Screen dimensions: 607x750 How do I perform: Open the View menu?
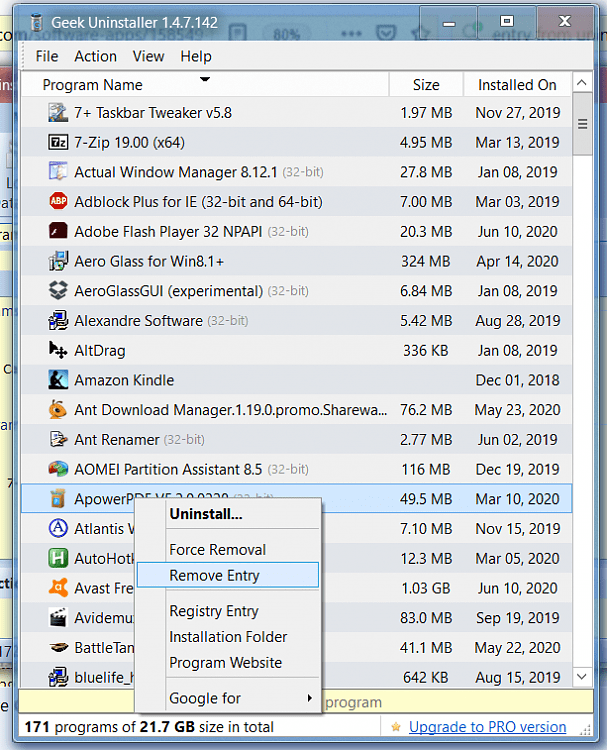(x=148, y=56)
